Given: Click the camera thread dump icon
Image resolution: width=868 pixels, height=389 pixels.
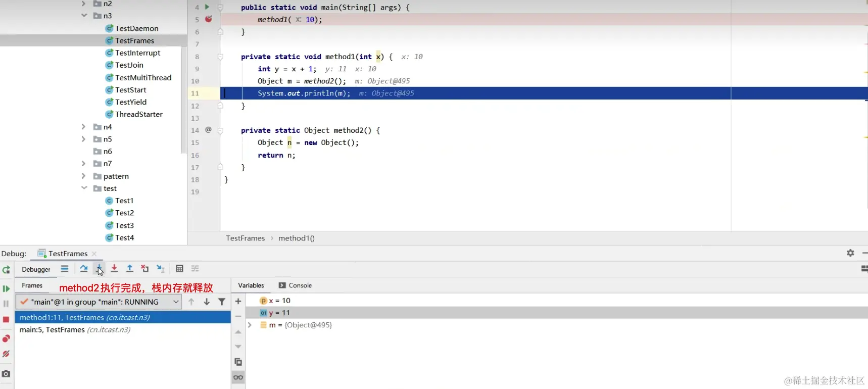Looking at the screenshot, I should coord(6,373).
